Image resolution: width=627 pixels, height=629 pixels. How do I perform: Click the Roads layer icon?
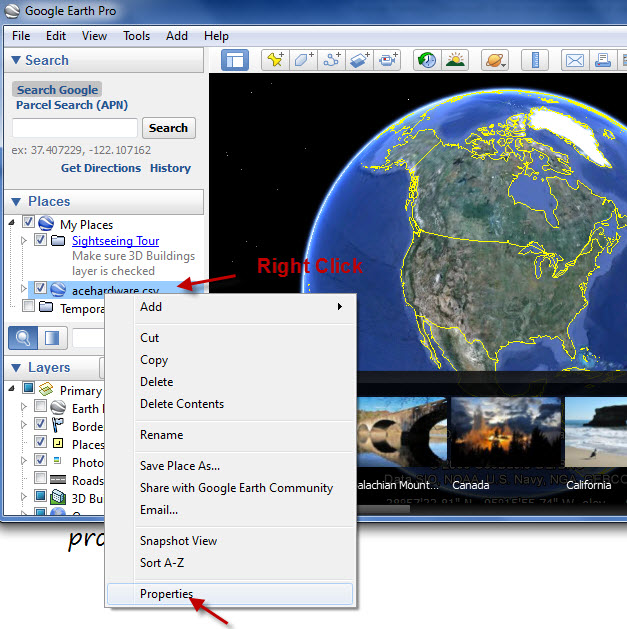(x=58, y=479)
